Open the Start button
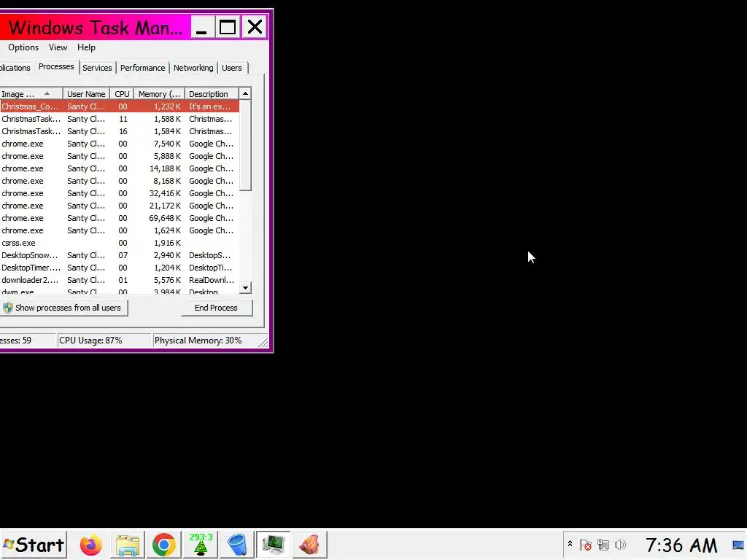The height and width of the screenshot is (560, 747). click(x=34, y=545)
